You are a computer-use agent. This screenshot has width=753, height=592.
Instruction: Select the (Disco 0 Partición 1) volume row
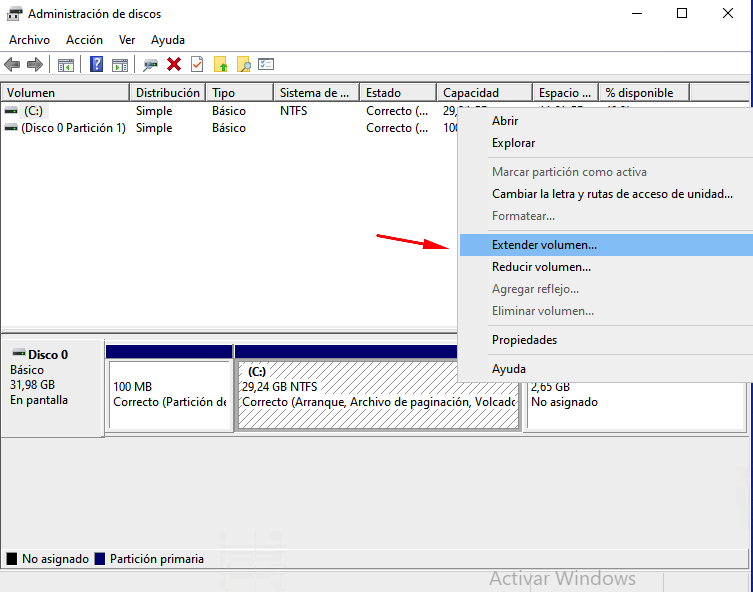tap(229, 128)
